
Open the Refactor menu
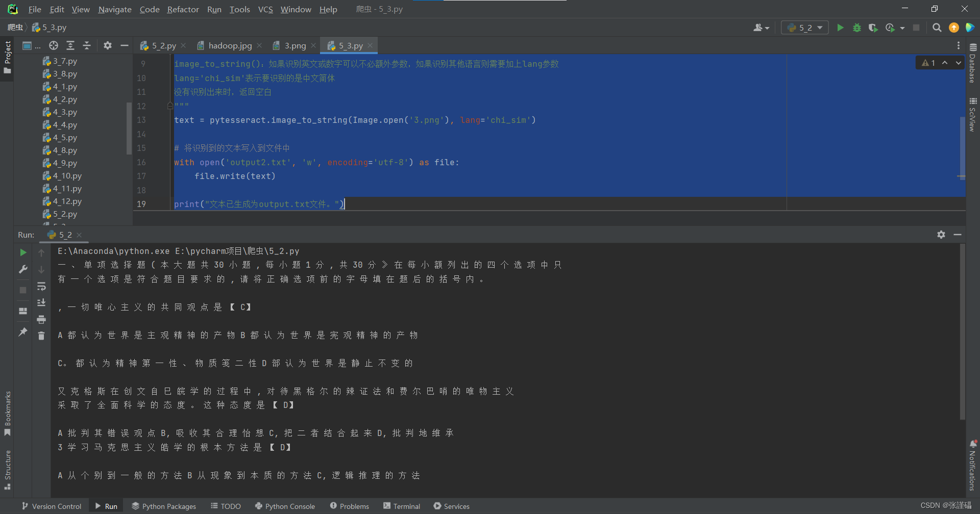pyautogui.click(x=183, y=9)
